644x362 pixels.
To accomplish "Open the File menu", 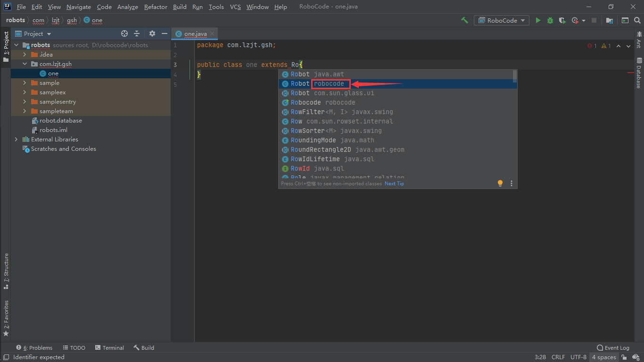I will click(x=21, y=7).
